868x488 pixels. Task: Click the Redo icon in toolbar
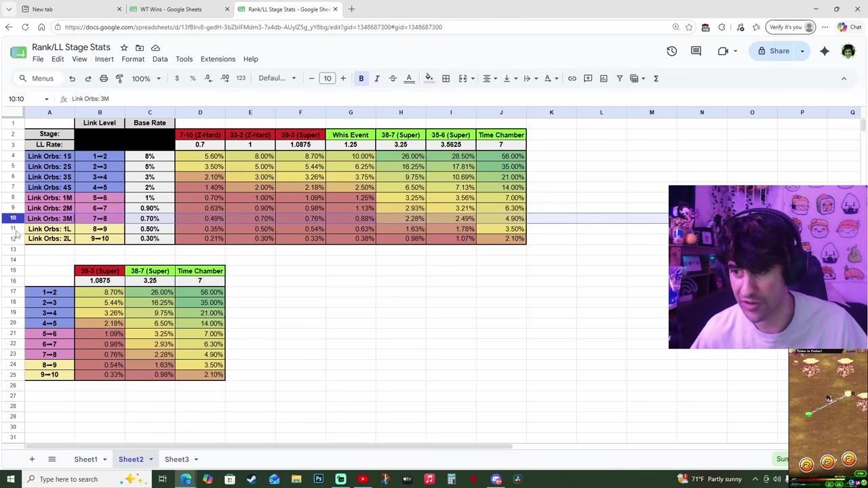(87, 79)
